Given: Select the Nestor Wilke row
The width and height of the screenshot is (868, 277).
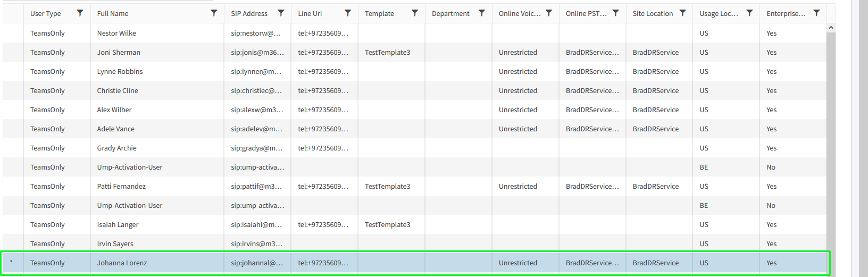Looking at the screenshot, I should coord(116,33).
